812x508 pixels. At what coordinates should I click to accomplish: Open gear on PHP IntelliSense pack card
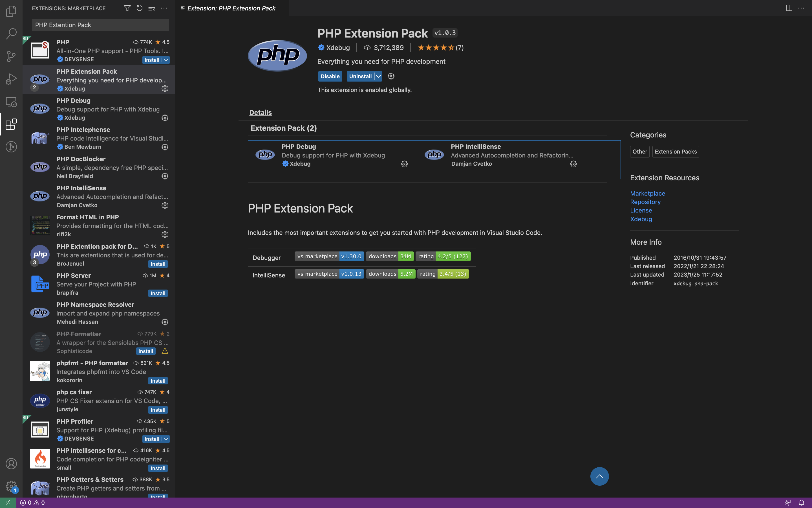pyautogui.click(x=573, y=164)
